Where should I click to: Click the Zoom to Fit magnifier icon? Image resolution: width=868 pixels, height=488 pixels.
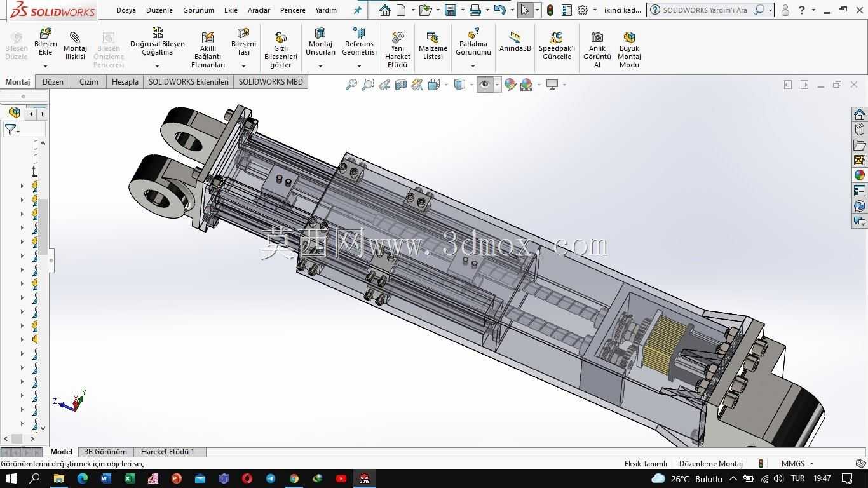pos(351,85)
